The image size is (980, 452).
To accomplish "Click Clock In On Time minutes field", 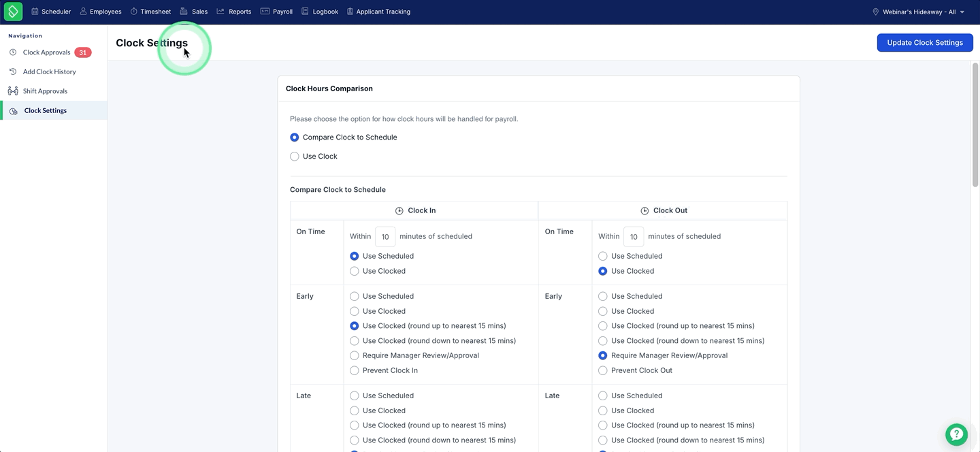I will 385,237.
